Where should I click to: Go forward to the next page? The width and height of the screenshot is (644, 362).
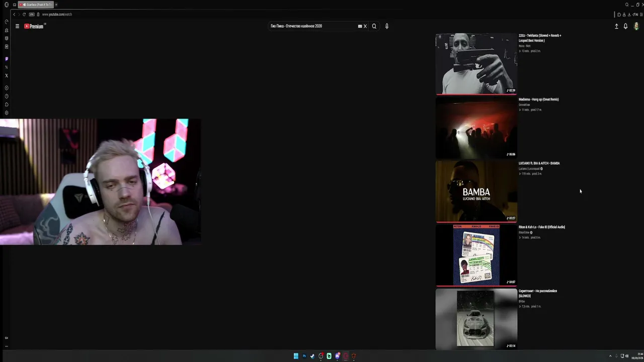click(x=19, y=15)
